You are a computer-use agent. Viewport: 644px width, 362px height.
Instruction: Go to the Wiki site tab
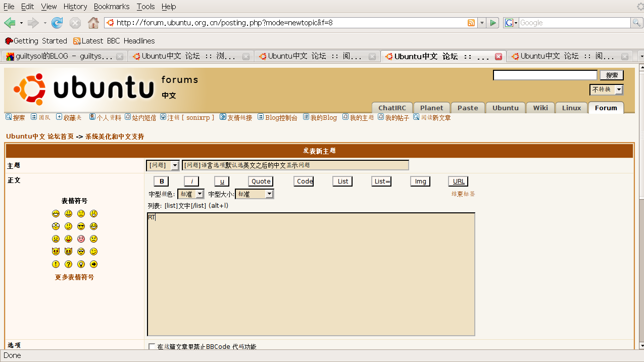tap(540, 108)
